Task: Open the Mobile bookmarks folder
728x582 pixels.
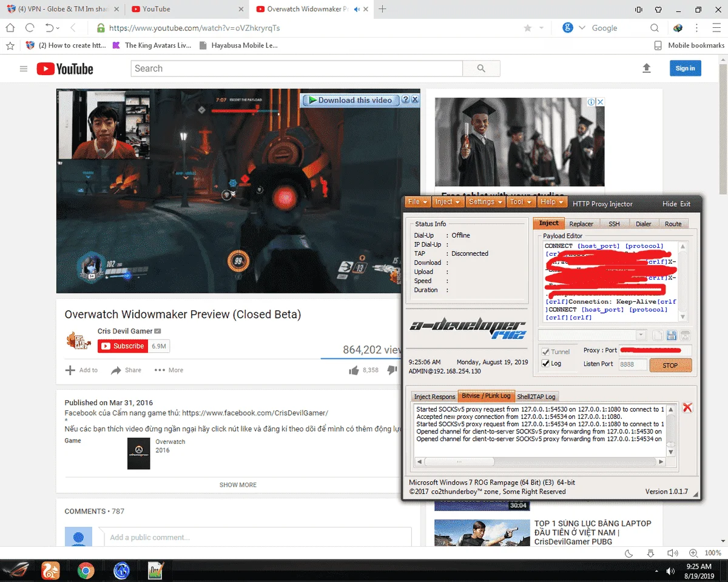Action: tap(690, 45)
